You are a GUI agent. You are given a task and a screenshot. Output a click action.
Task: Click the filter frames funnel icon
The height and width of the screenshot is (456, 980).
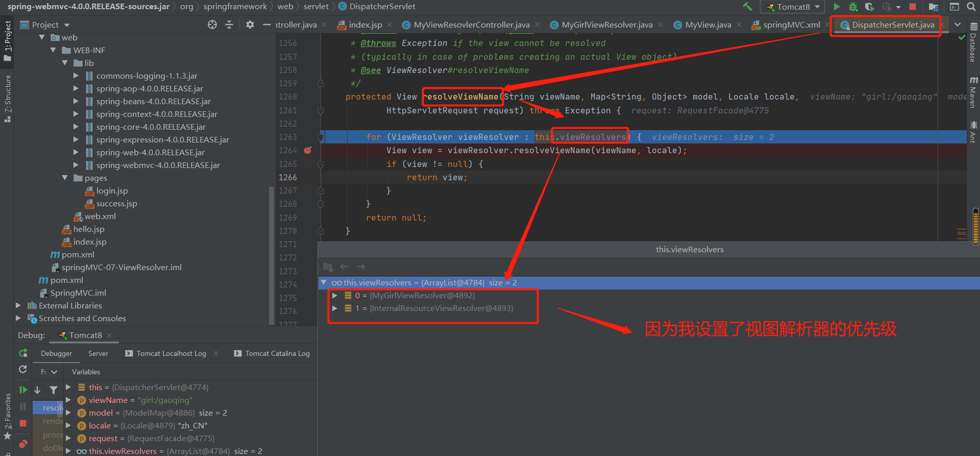[x=54, y=390]
